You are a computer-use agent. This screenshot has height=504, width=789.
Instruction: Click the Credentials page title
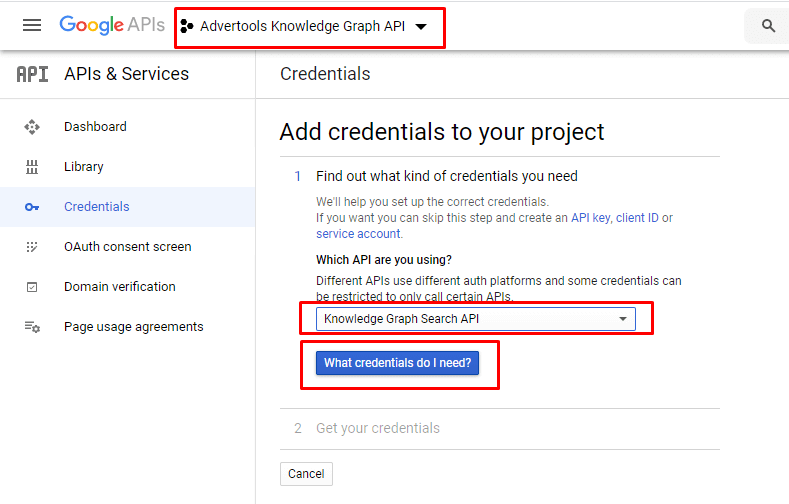point(325,74)
